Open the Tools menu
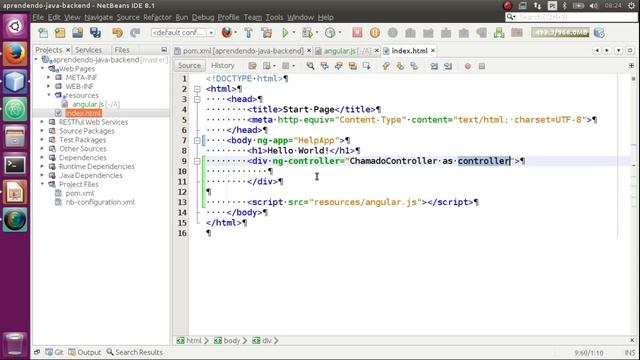 tap(274, 17)
